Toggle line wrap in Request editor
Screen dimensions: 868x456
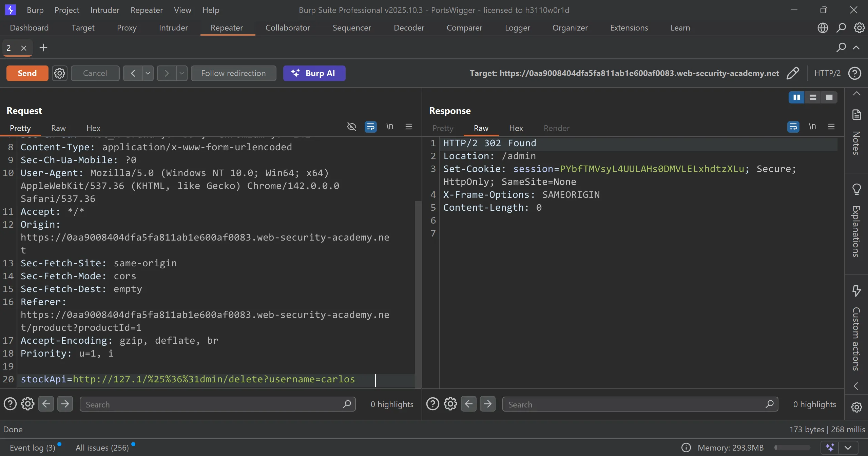(370, 127)
